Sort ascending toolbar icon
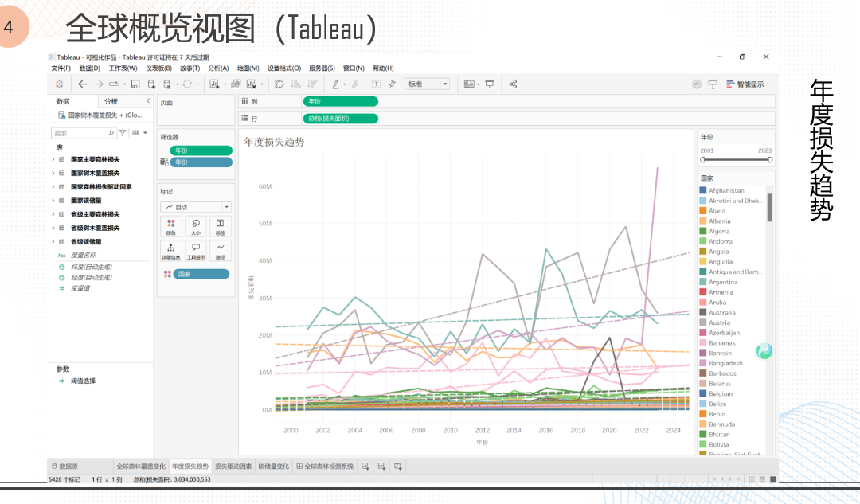 pyautogui.click(x=296, y=84)
